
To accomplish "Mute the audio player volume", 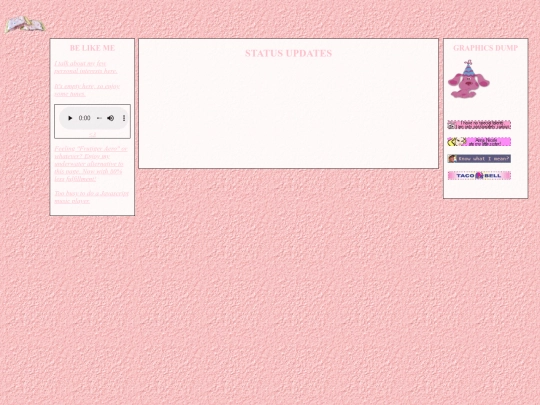I will [x=111, y=118].
